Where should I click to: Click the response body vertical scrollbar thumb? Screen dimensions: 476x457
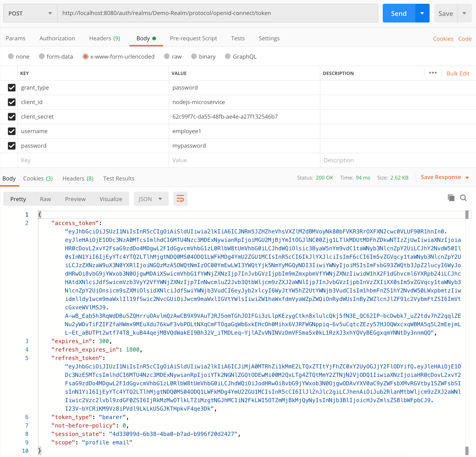(x=467, y=215)
